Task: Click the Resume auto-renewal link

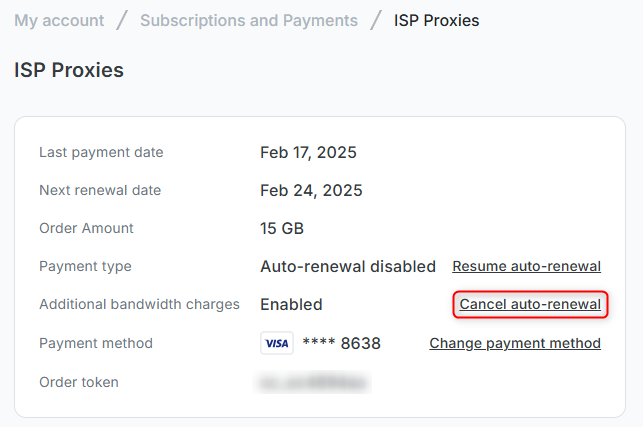Action: [526, 266]
